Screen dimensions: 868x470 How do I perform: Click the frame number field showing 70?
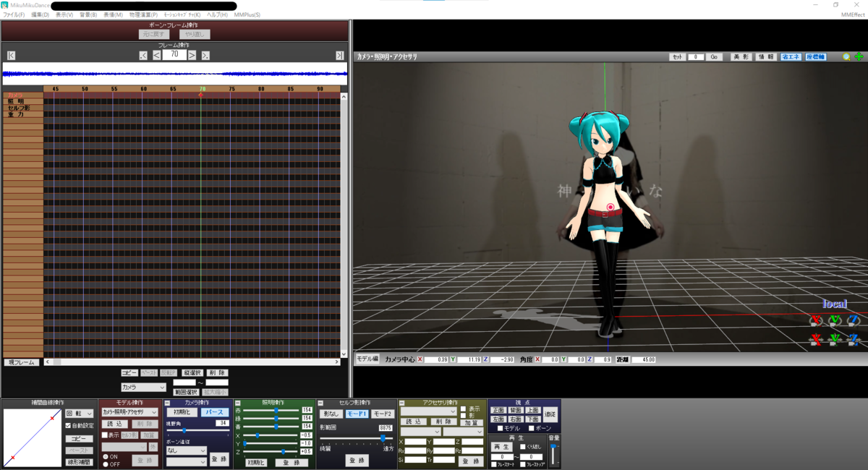(x=174, y=54)
